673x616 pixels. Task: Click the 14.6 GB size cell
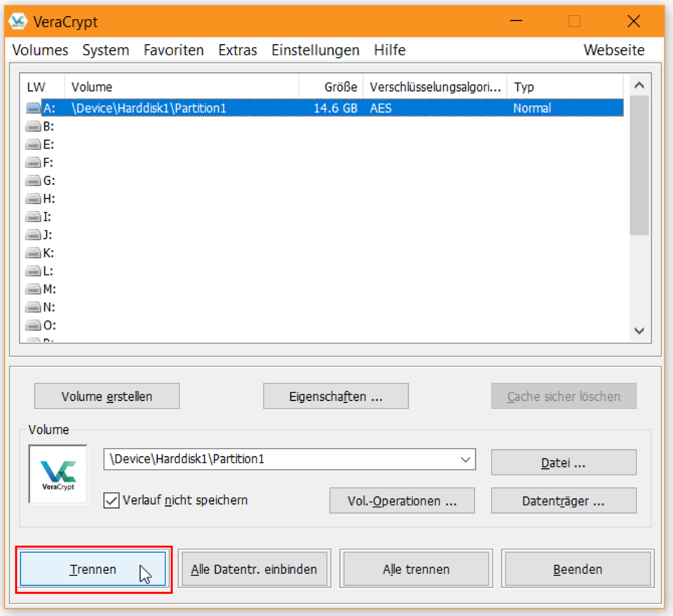point(335,108)
